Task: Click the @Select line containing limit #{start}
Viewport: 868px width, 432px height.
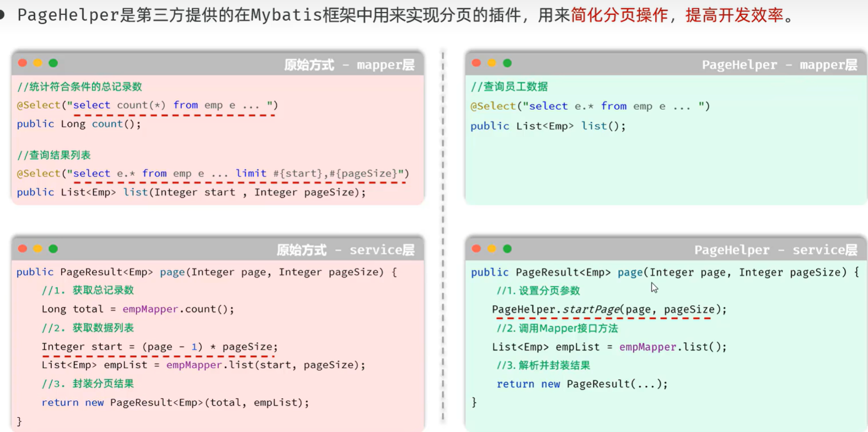Action: coord(213,174)
